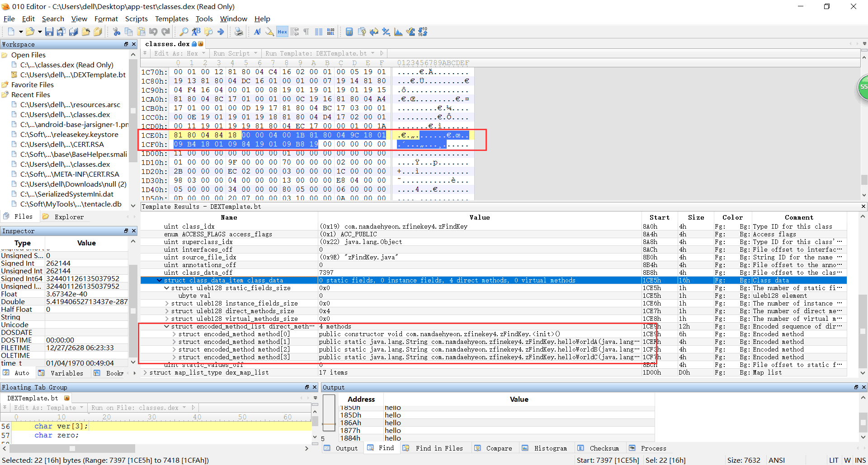Click the Find magnifier icon on the toolbar
The width and height of the screenshot is (868, 465).
pyautogui.click(x=184, y=32)
